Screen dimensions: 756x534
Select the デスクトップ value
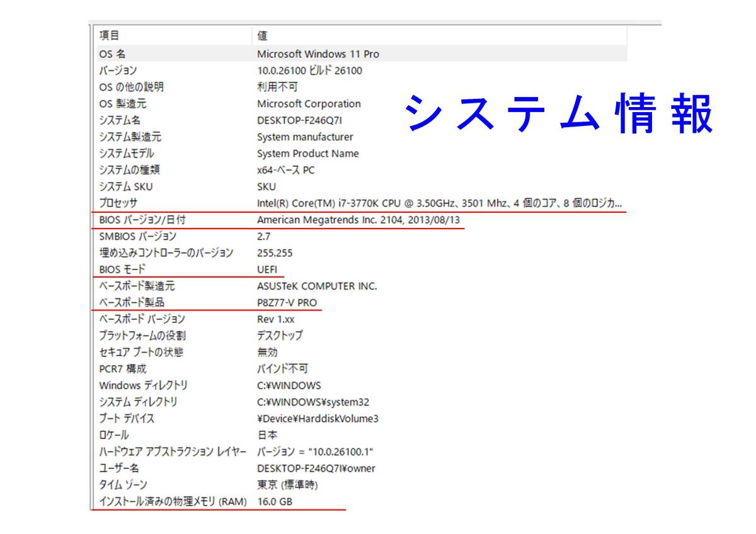point(280,336)
